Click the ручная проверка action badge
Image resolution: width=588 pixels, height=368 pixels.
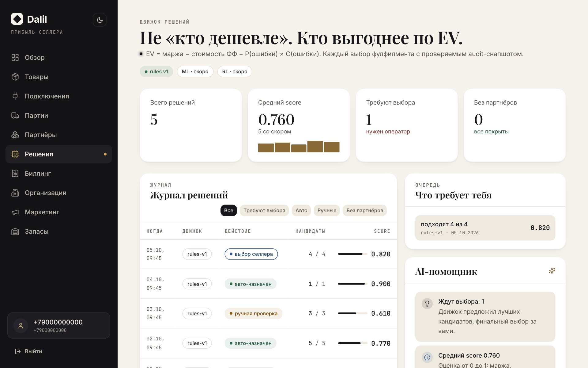254,313
